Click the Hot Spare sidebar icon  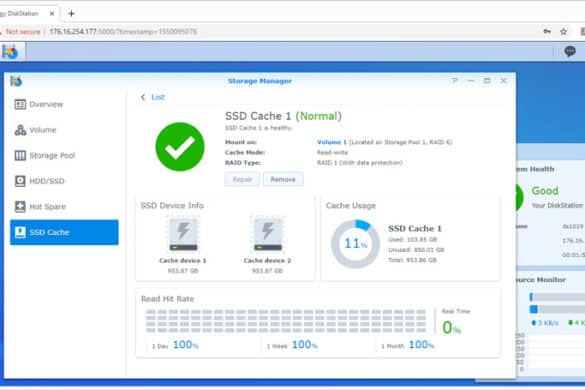20,206
